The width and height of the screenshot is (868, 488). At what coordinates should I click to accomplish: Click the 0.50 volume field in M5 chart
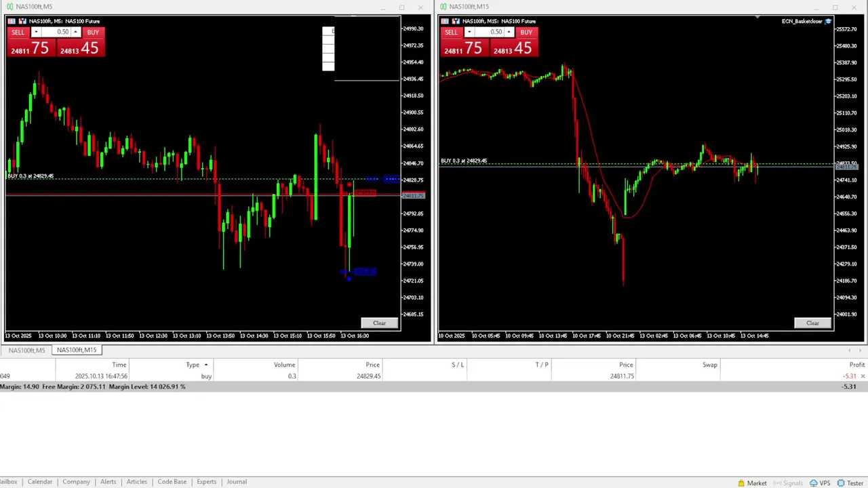pos(56,32)
